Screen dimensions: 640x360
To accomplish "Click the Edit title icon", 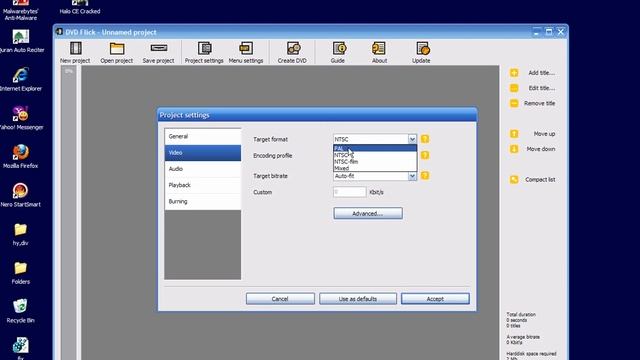I will click(514, 88).
